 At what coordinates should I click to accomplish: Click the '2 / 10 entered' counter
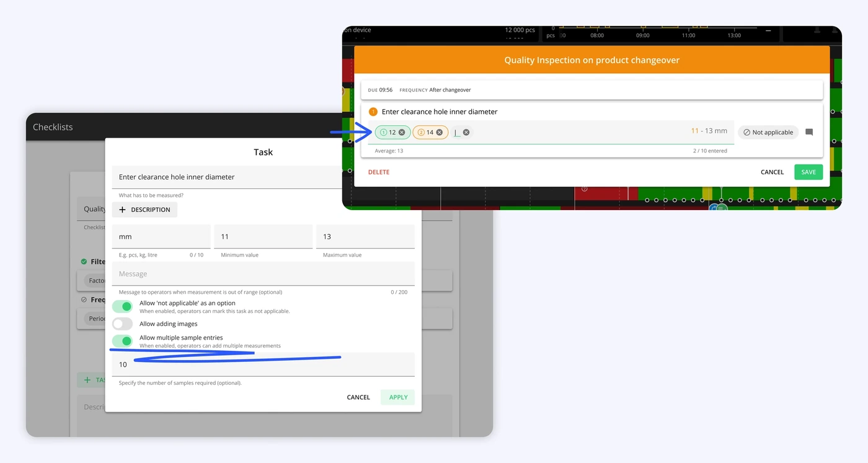pos(710,151)
